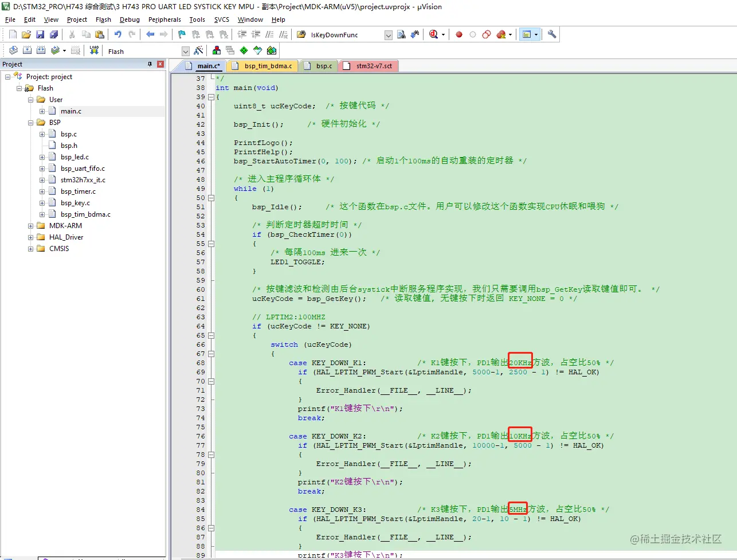Toggle the fold marker at code line 78
The image size is (737, 560).
tap(211, 455)
